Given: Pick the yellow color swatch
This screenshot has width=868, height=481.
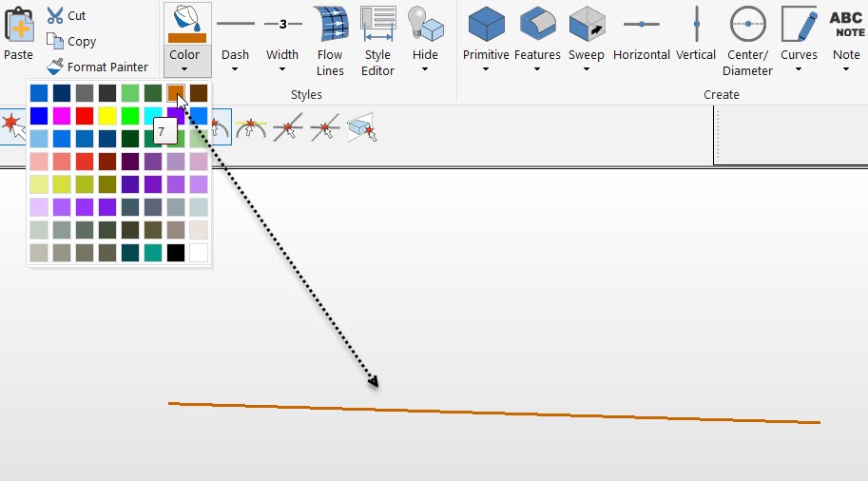Looking at the screenshot, I should (x=106, y=116).
